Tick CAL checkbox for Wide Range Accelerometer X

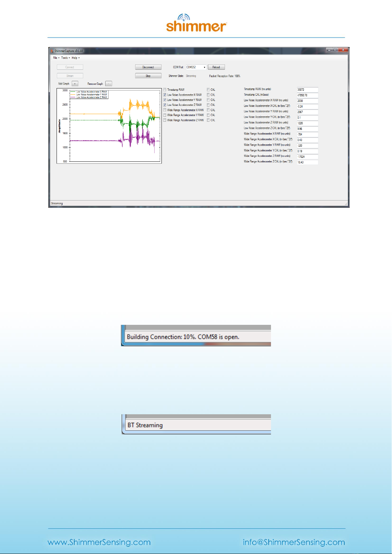click(x=208, y=110)
